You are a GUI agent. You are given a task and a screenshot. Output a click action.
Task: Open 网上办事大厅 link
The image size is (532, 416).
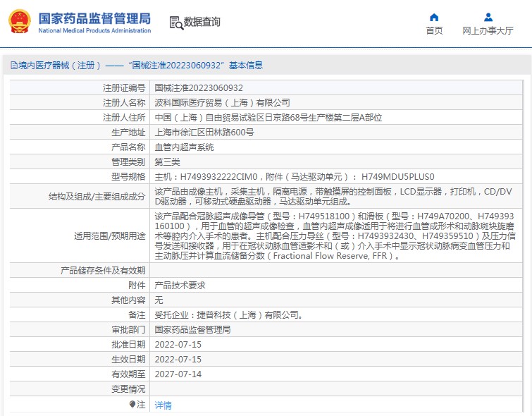488,31
